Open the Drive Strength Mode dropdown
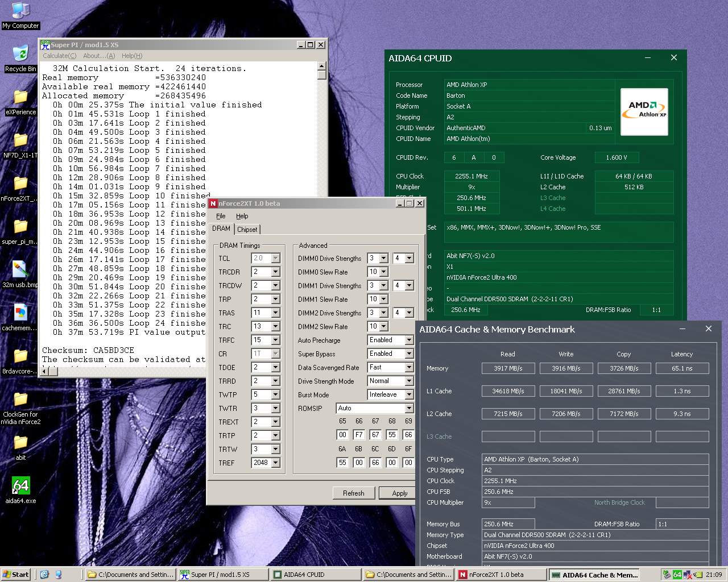The image size is (728, 582). 408,381
